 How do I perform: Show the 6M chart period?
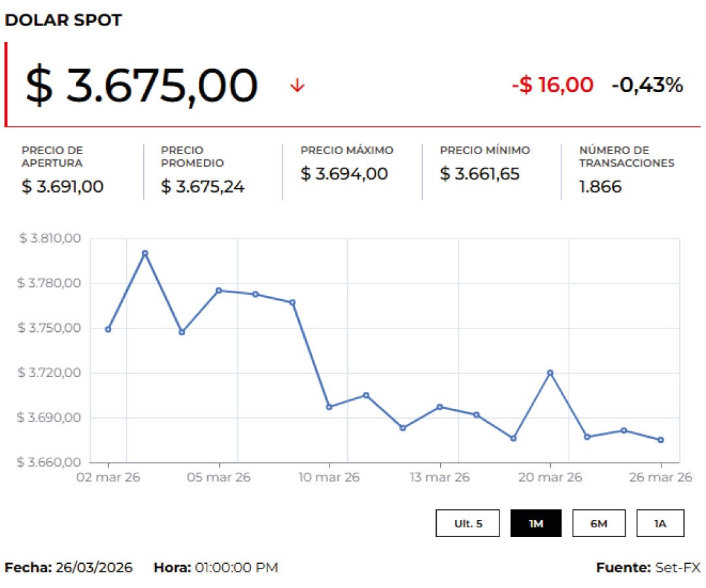599,523
